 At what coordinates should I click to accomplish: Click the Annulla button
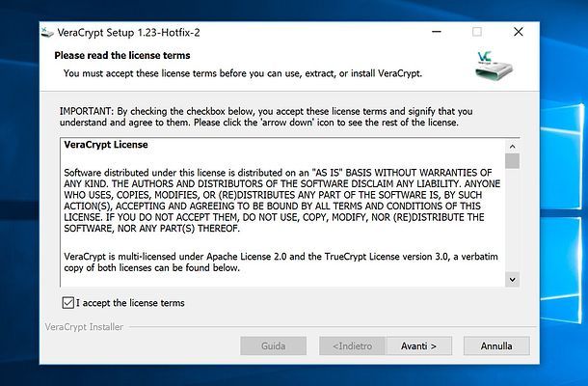(x=496, y=345)
